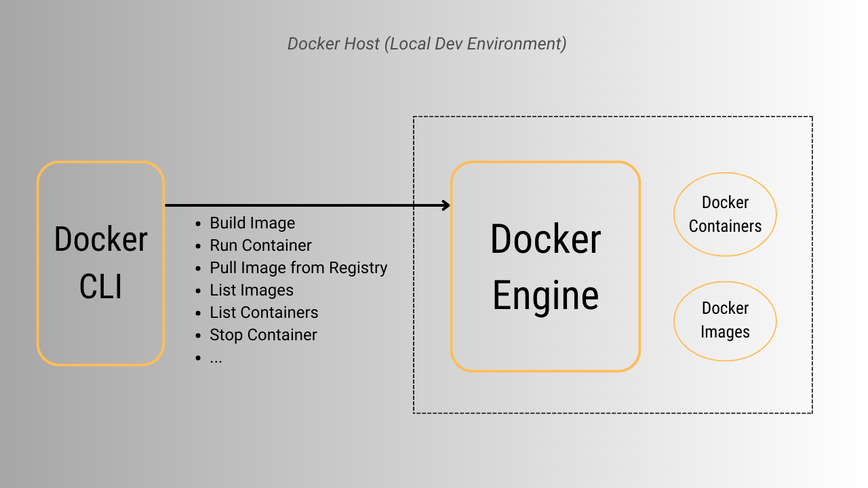Click the Docker Images ellipse
The height and width of the screenshot is (488, 868).
[724, 320]
